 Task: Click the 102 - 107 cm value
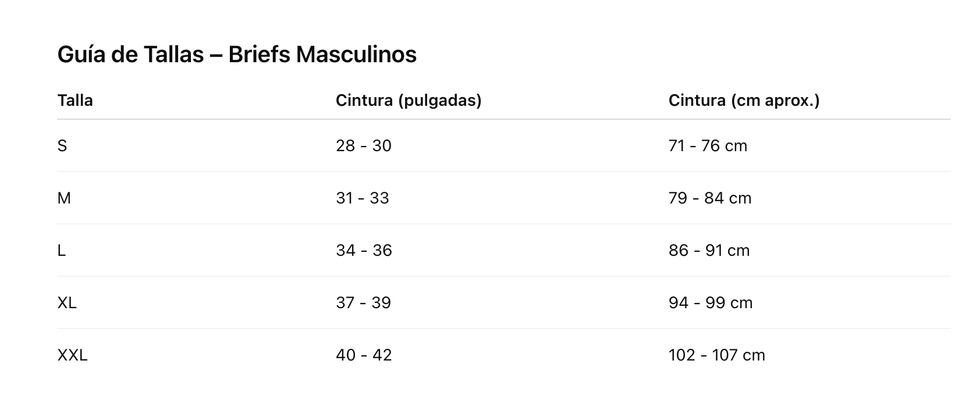[x=717, y=355]
